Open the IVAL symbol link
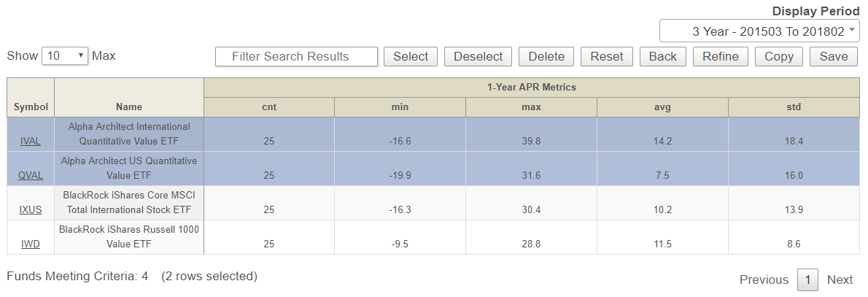This screenshot has height=297, width=868. pos(30,142)
